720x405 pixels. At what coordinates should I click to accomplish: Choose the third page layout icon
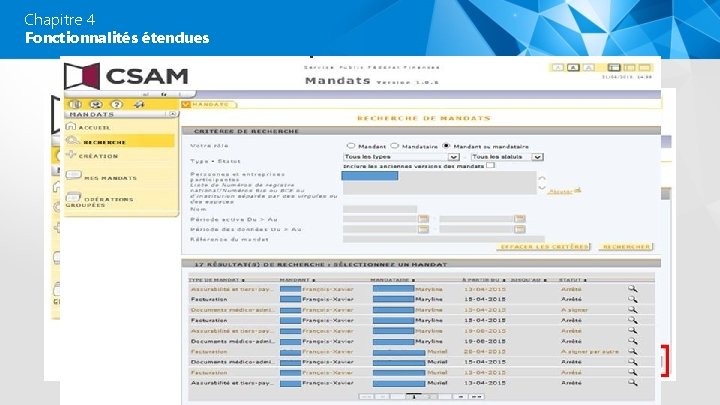click(x=644, y=68)
